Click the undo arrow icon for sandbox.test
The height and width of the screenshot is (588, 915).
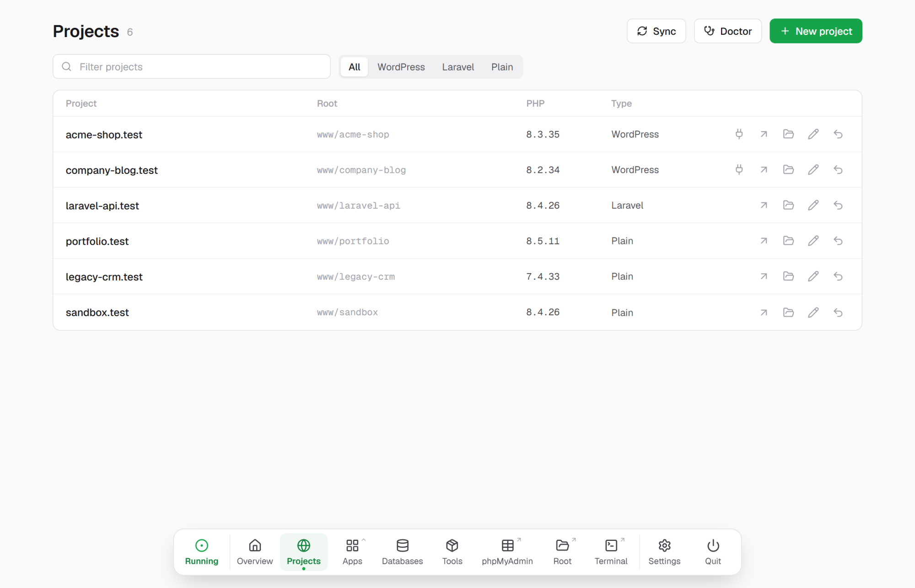(x=838, y=313)
